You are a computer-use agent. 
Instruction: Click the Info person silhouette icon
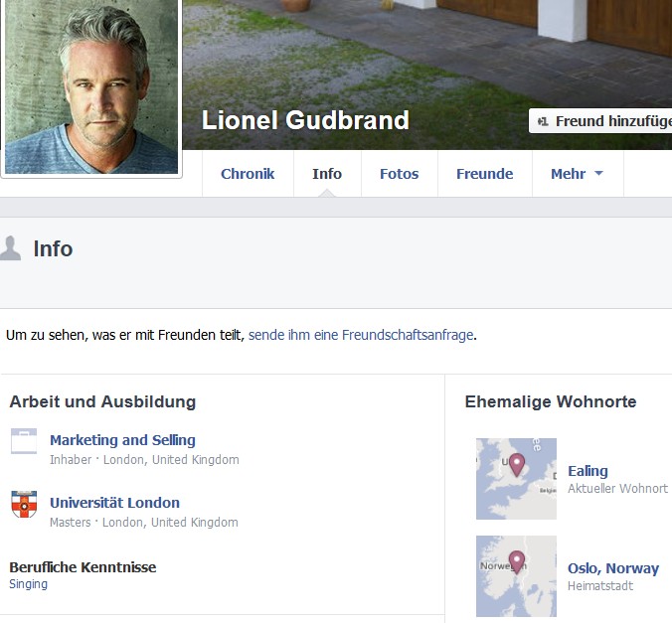[10, 248]
